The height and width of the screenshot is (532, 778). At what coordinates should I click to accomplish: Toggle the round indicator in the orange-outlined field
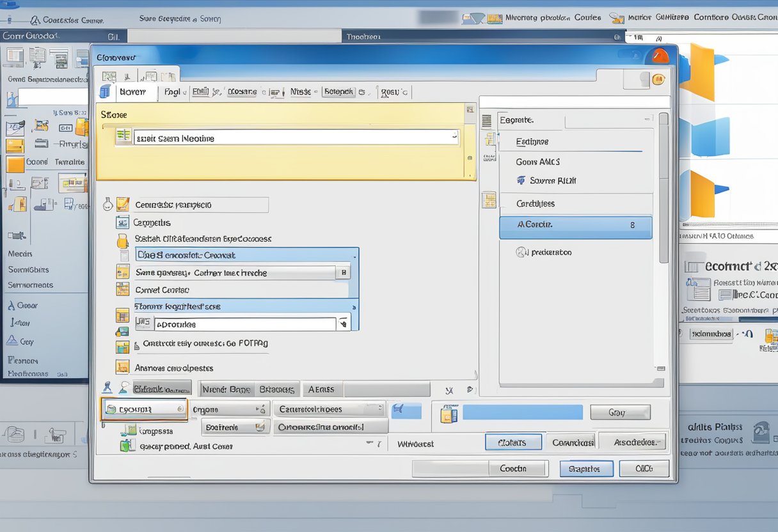click(180, 409)
